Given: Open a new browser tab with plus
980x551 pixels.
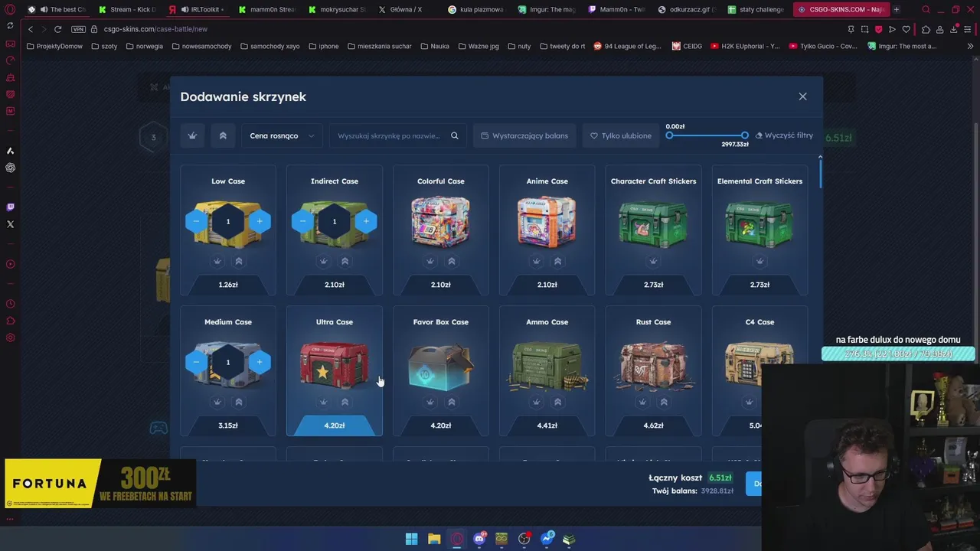Looking at the screenshot, I should tap(897, 9).
